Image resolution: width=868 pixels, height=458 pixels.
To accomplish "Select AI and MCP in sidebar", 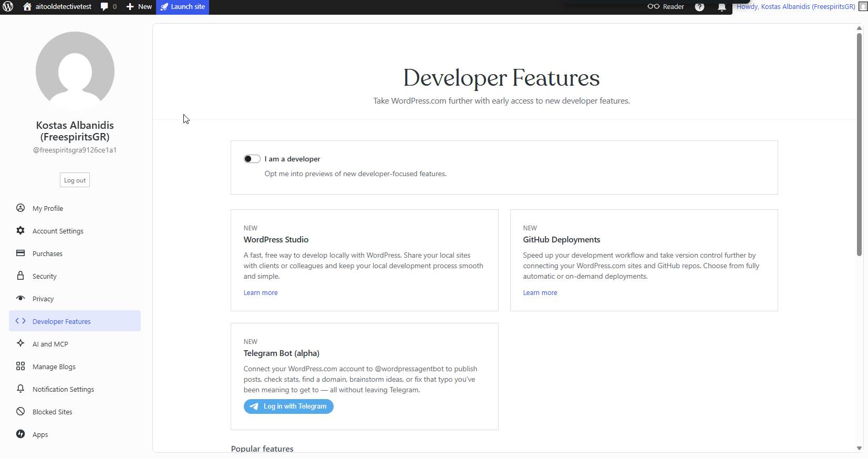I will click(75, 344).
